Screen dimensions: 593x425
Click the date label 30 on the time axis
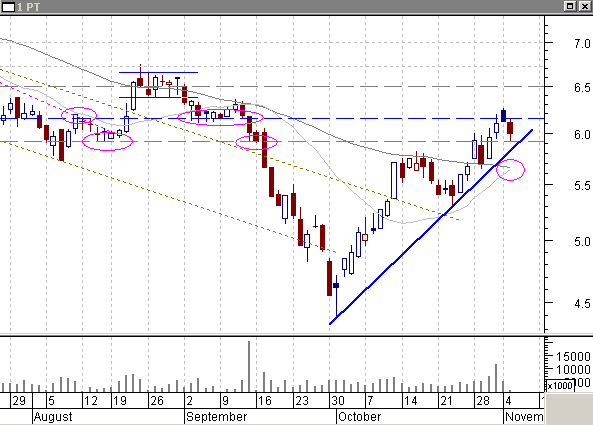[x=338, y=401]
